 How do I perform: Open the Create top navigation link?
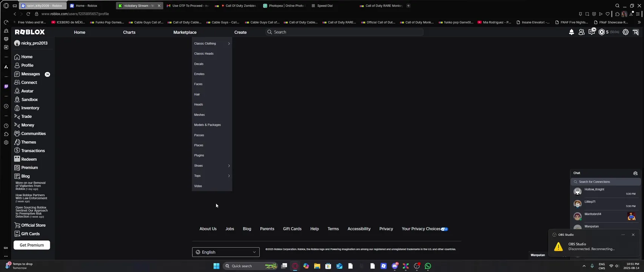[240, 32]
